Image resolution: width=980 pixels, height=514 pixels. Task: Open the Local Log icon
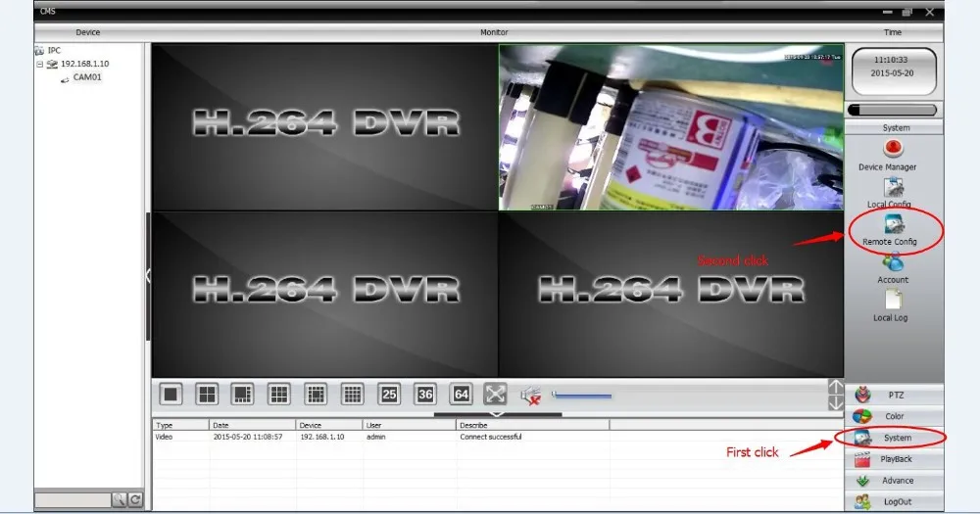click(893, 300)
